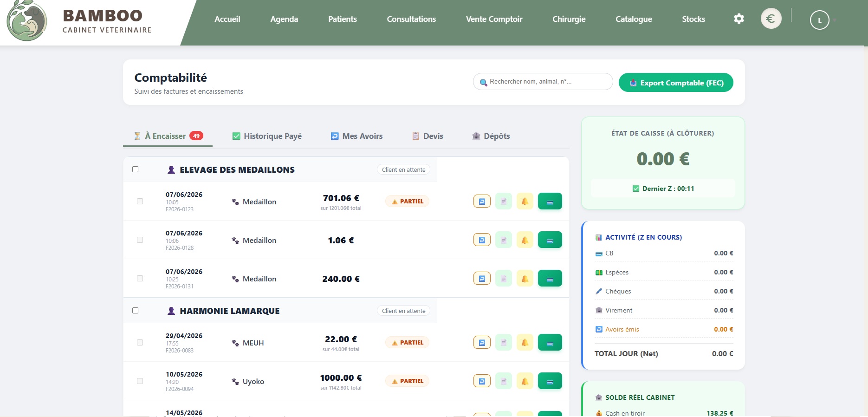Open the Chirurgie section

coord(569,19)
